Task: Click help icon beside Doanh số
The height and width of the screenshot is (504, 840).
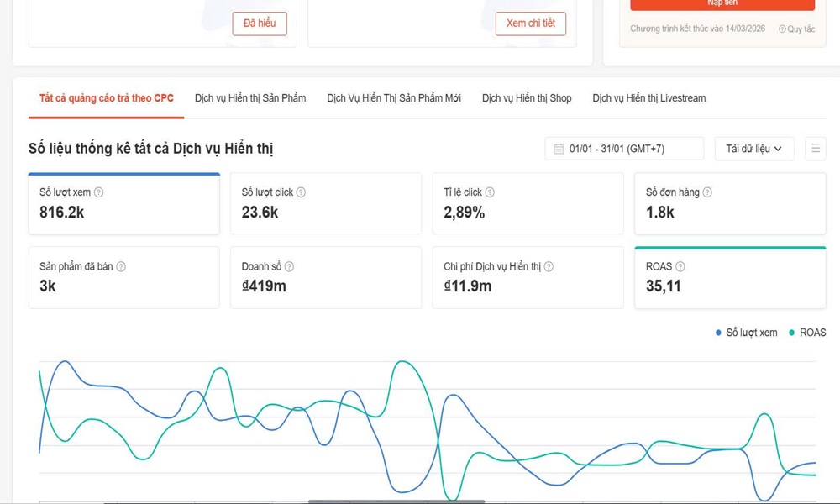Action: coord(289,267)
